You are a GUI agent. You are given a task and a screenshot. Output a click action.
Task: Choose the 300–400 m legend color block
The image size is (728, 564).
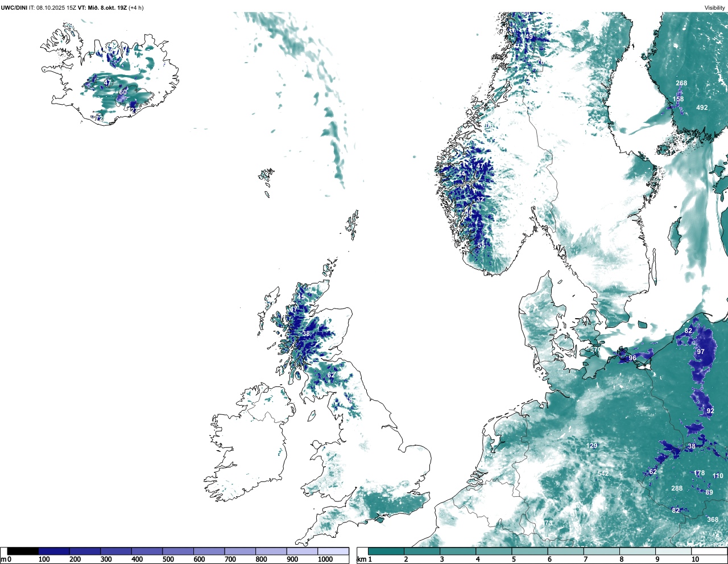tap(116, 551)
